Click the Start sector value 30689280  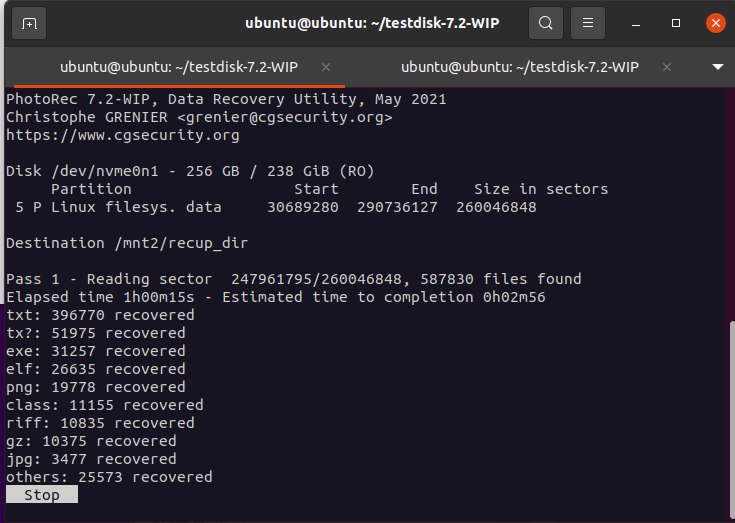pyautogui.click(x=303, y=207)
